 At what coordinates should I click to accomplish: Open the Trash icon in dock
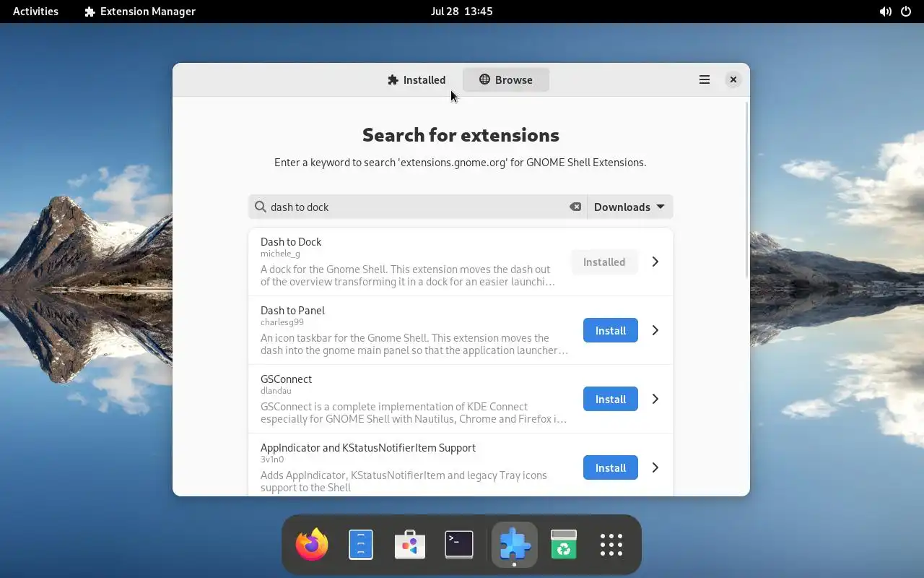pos(564,545)
